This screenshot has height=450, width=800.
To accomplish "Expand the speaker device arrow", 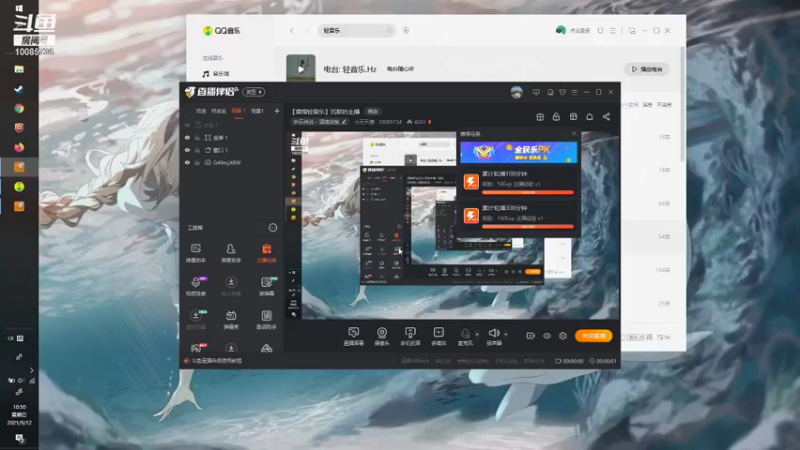I will click(506, 335).
